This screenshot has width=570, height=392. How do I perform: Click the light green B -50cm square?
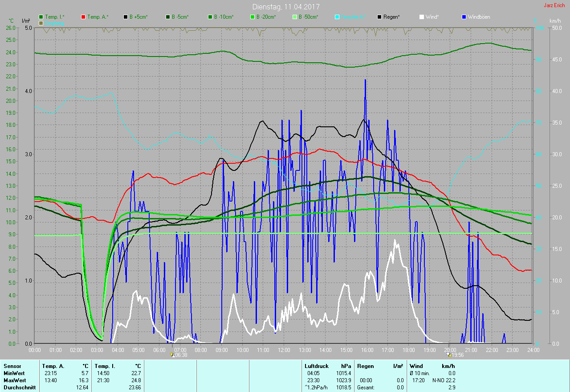pos(294,17)
